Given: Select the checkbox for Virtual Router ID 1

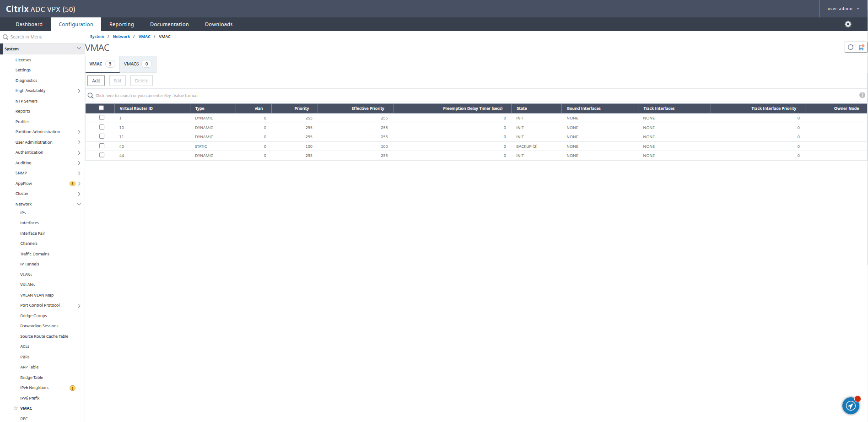Looking at the screenshot, I should point(101,117).
